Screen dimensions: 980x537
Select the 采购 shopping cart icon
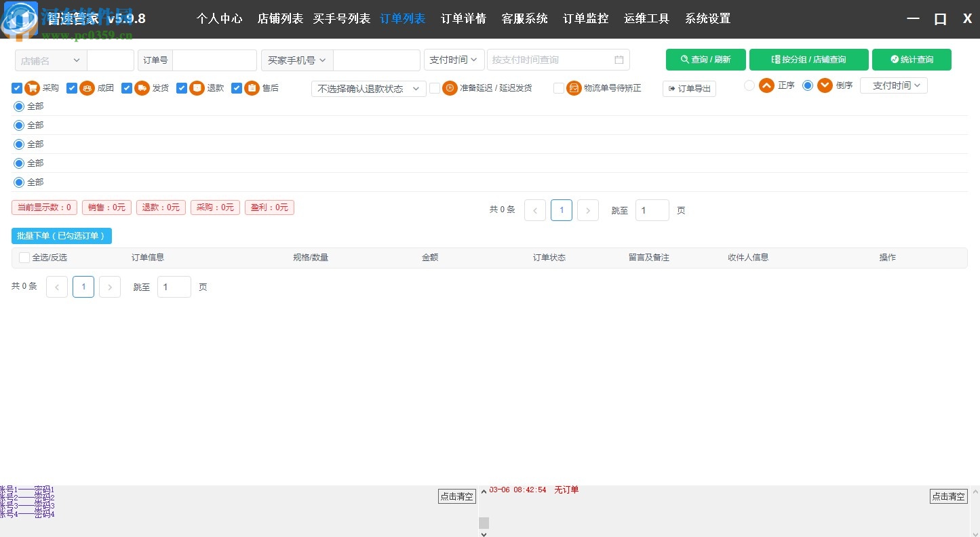click(32, 87)
